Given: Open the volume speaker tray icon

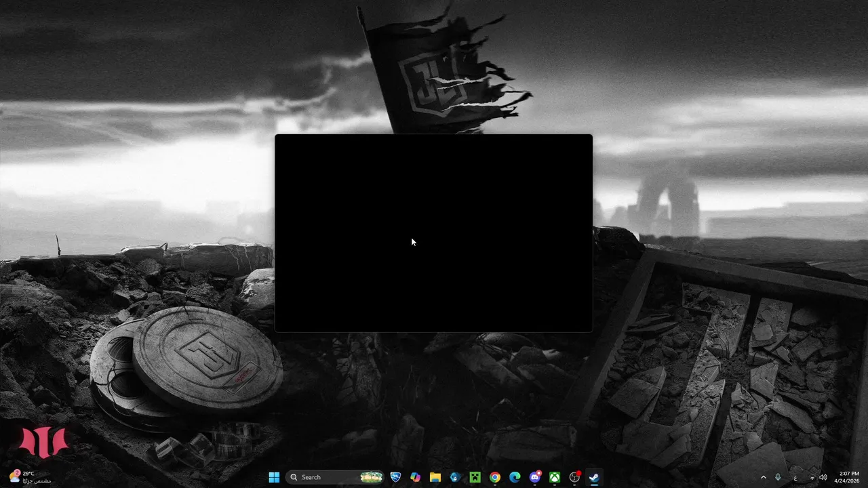Looking at the screenshot, I should coord(823,477).
